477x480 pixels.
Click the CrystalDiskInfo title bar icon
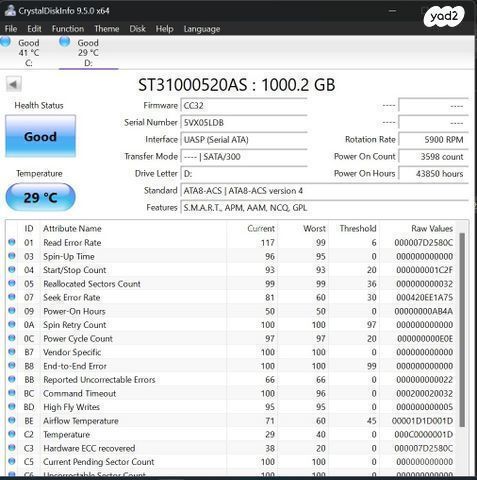click(9, 10)
